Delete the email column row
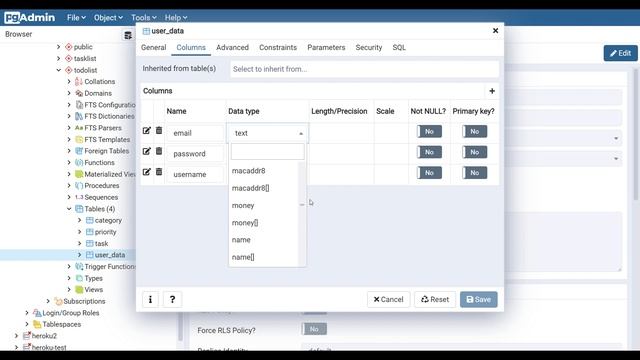640x360 pixels. pos(159,131)
